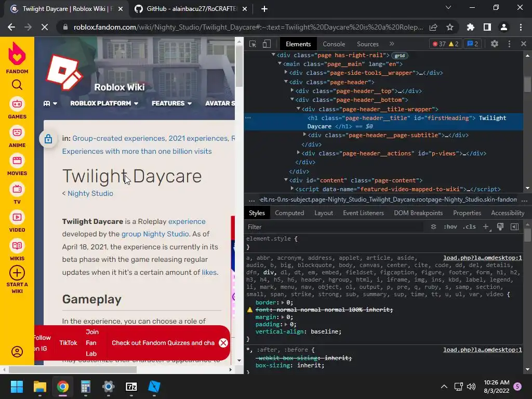Open the Chrome extensions puzzle icon
532x399 pixels.
(471, 27)
